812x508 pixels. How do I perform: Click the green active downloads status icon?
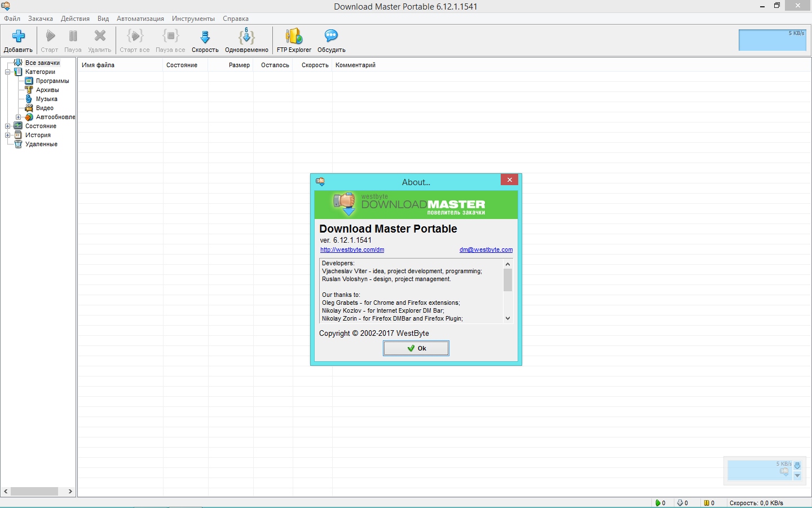[x=657, y=503]
